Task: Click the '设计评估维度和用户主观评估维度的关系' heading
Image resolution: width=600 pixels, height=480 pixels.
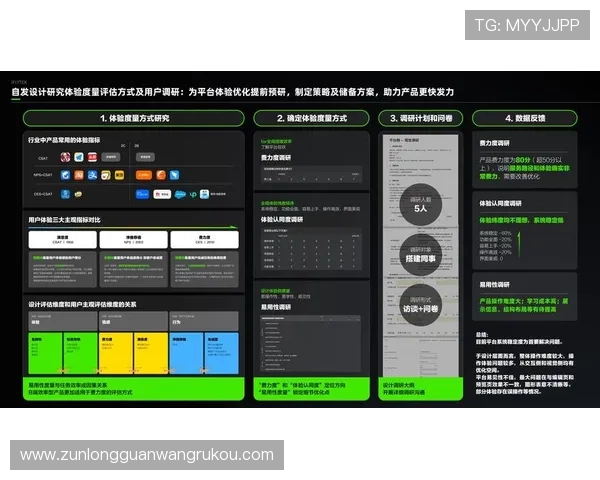Action: click(x=82, y=305)
